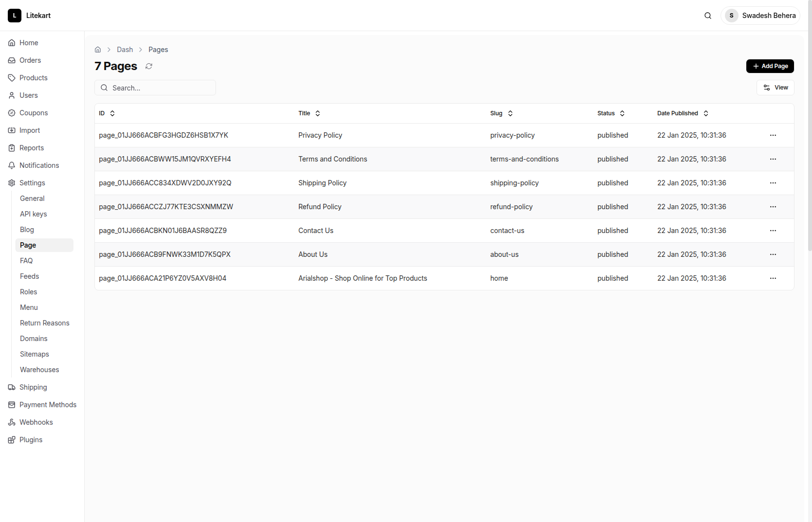Click published status in About Us row
The image size is (812, 522).
point(613,254)
